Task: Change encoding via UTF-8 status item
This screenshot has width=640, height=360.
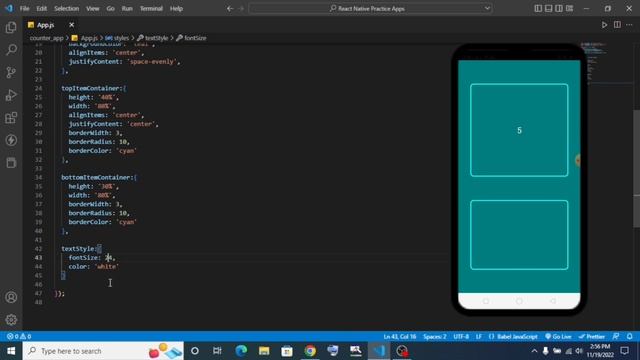Action: (x=461, y=337)
